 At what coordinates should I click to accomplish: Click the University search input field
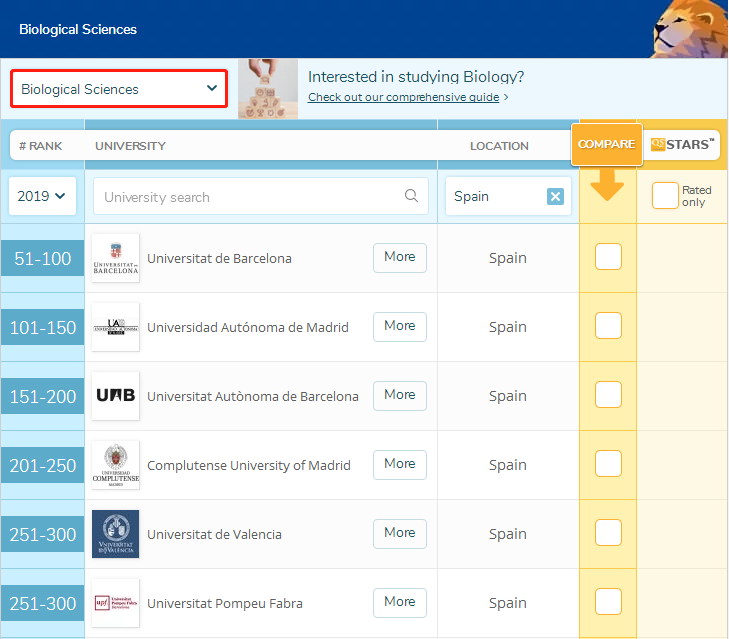pyautogui.click(x=260, y=196)
